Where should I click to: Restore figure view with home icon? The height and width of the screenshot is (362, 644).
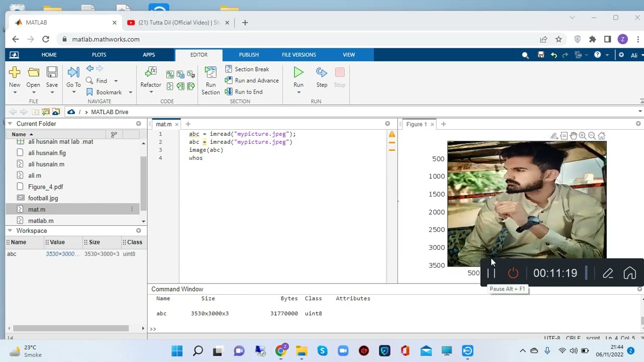click(601, 136)
